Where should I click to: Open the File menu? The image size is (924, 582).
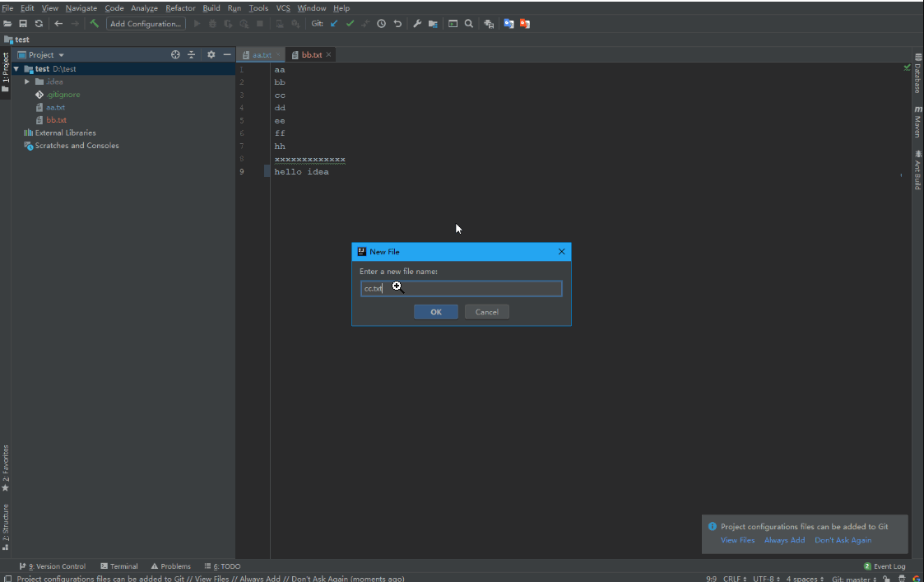tap(7, 7)
